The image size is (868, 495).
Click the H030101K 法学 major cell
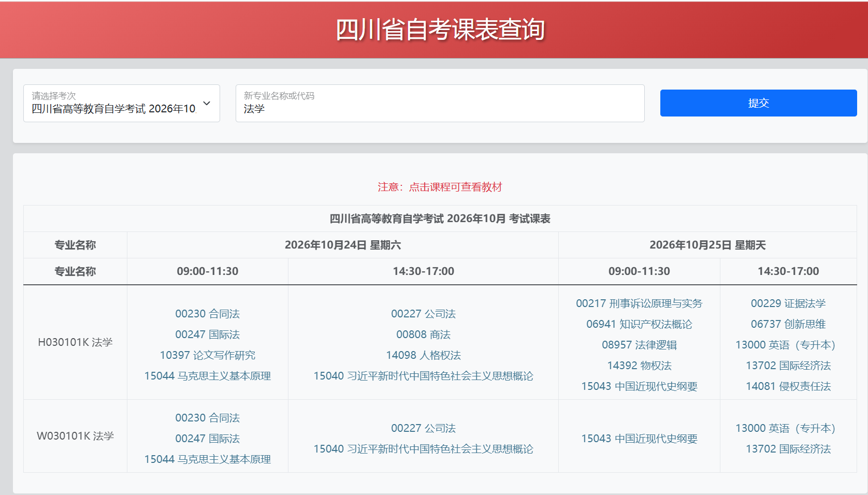pyautogui.click(x=75, y=342)
